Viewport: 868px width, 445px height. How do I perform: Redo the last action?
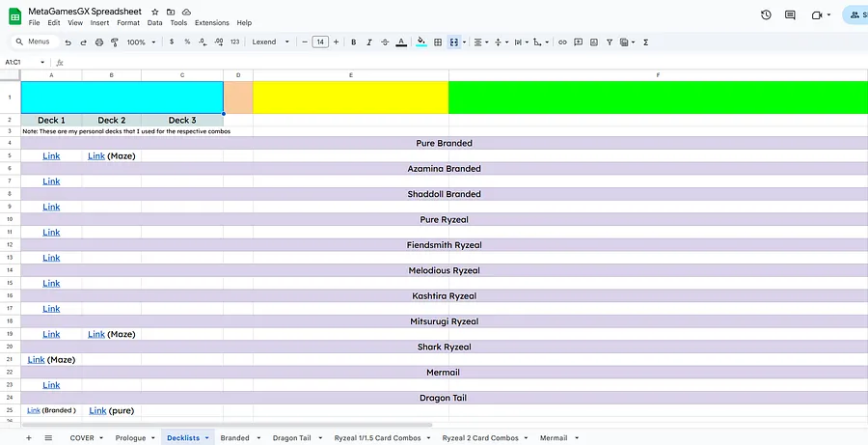84,42
